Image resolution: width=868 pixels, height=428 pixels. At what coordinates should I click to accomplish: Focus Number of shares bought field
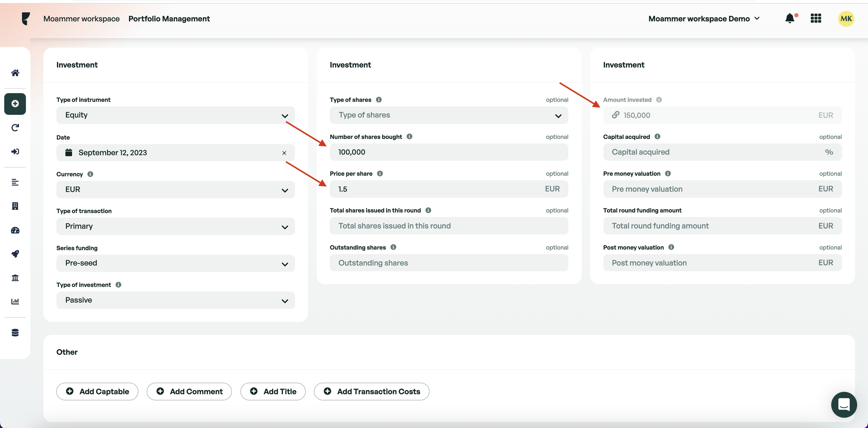coord(449,152)
